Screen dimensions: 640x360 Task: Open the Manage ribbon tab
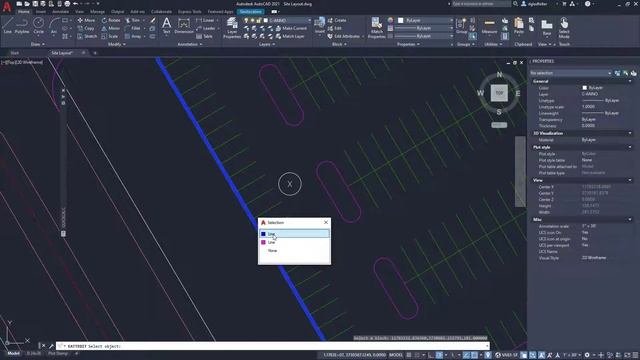click(97, 11)
